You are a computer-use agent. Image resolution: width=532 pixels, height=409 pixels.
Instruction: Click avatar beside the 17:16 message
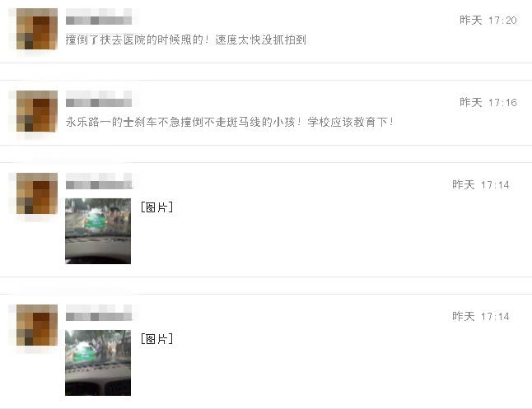pyautogui.click(x=36, y=111)
